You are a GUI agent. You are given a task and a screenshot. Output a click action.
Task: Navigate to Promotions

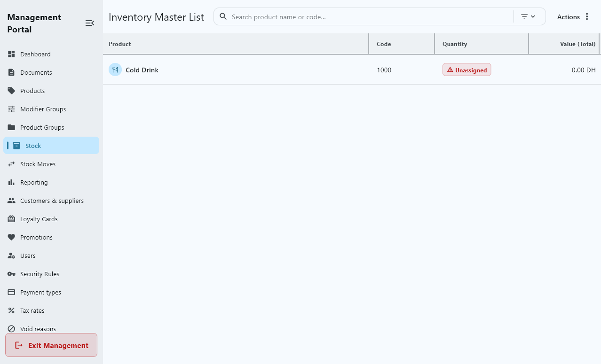(51, 237)
